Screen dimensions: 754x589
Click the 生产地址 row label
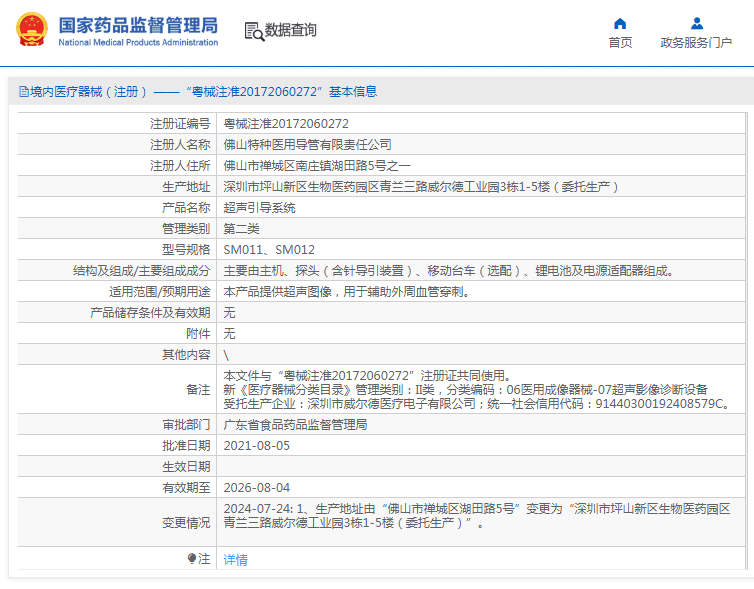[x=186, y=187]
